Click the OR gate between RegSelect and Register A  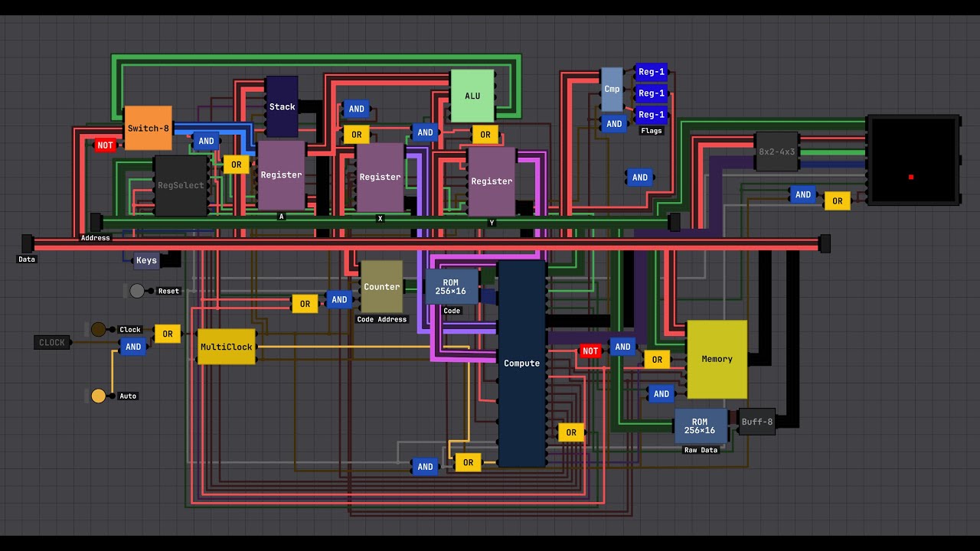[236, 165]
